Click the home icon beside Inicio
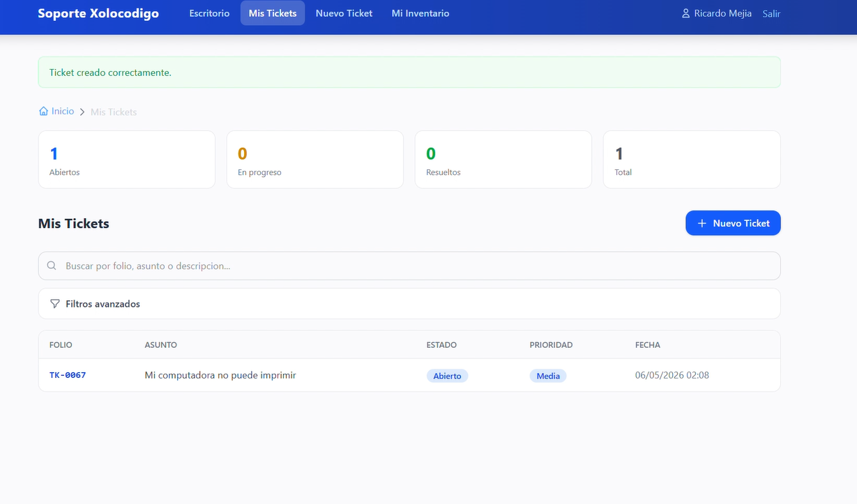 [44, 111]
